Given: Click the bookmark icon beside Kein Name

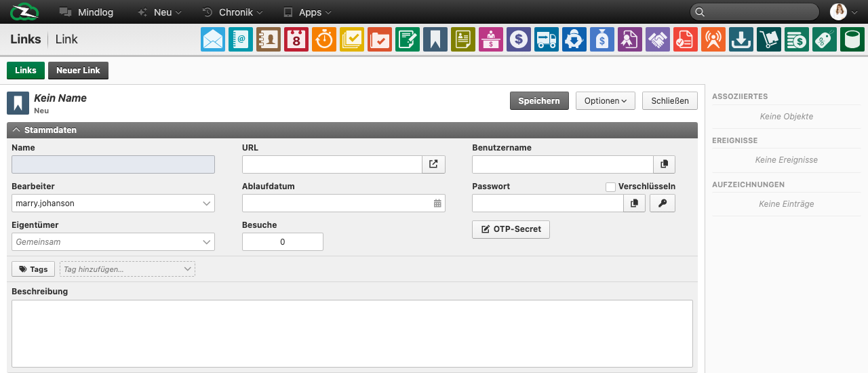Looking at the screenshot, I should point(18,103).
